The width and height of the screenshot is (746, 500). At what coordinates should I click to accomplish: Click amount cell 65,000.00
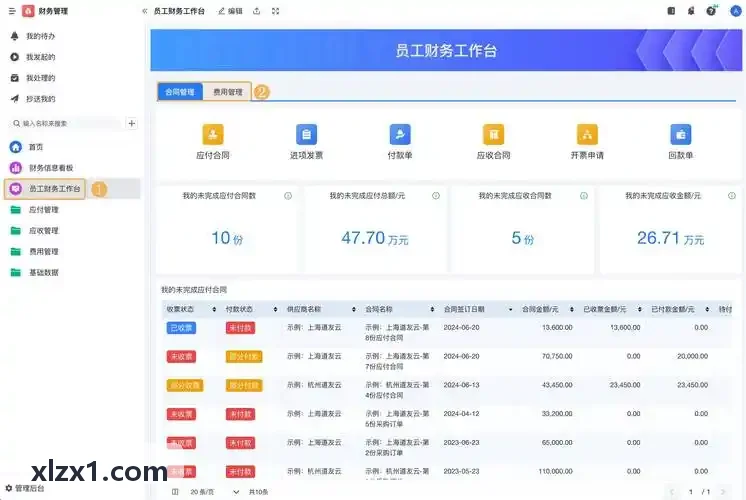[x=557, y=442]
